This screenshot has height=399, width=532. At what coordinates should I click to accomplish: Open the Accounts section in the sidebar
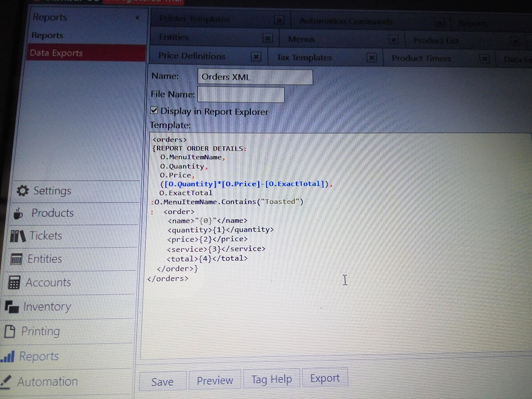tap(47, 283)
